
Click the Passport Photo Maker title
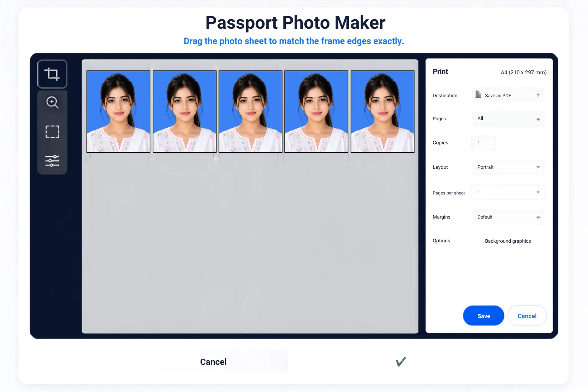[x=295, y=23]
